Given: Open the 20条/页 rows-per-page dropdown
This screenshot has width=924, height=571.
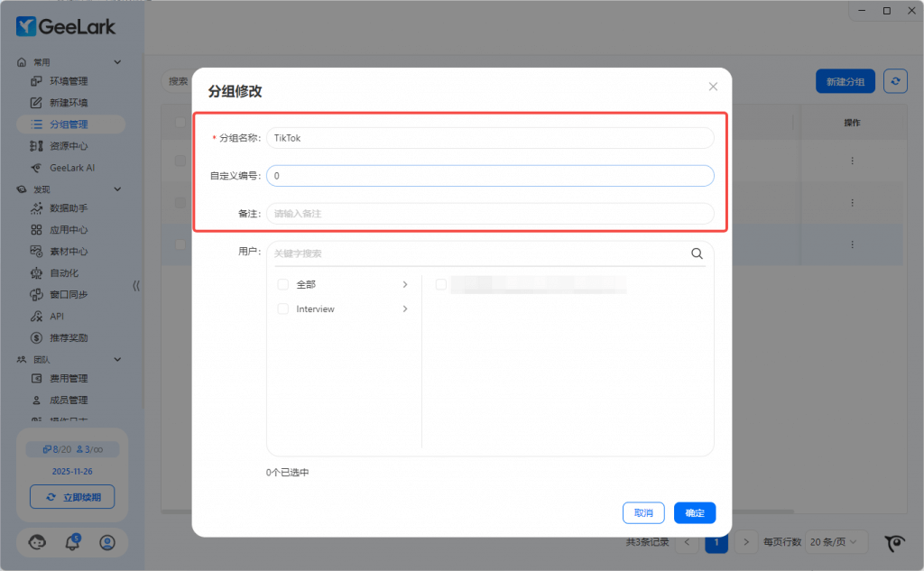Looking at the screenshot, I should coord(836,542).
